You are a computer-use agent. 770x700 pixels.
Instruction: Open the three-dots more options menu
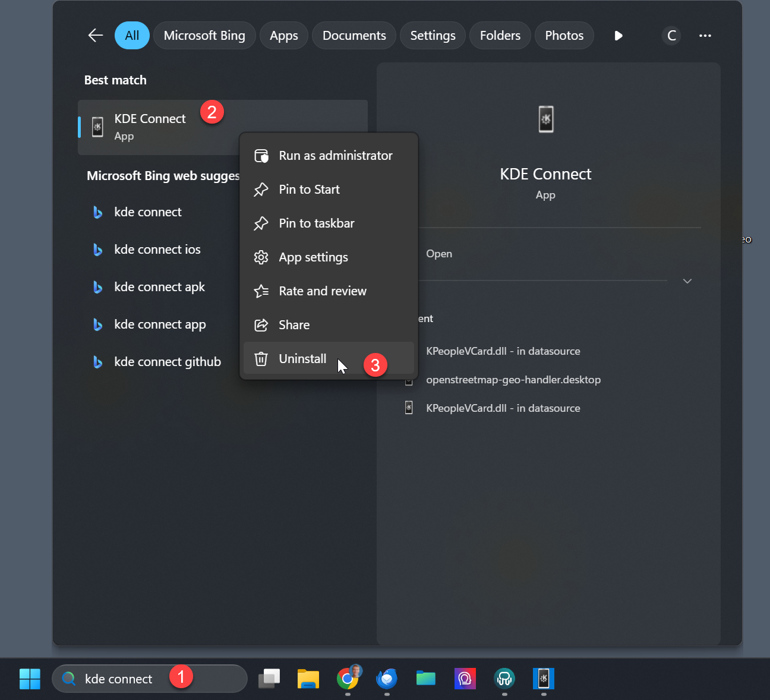click(x=705, y=36)
